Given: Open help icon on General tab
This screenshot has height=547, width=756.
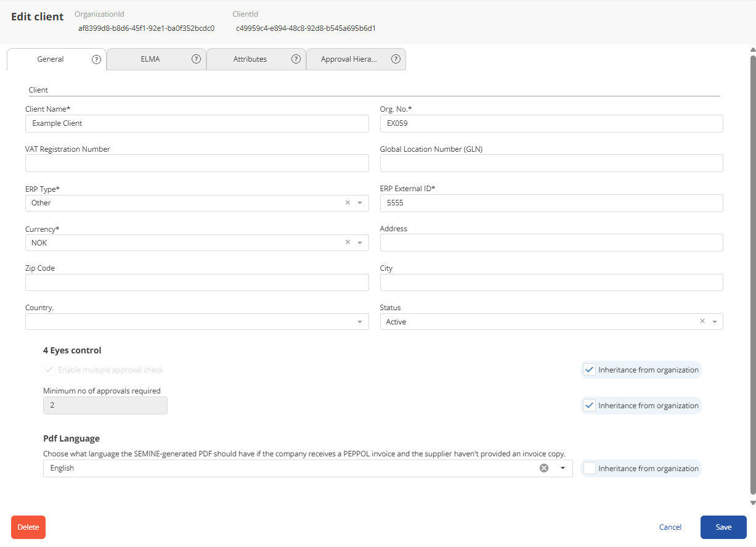Looking at the screenshot, I should click(96, 59).
